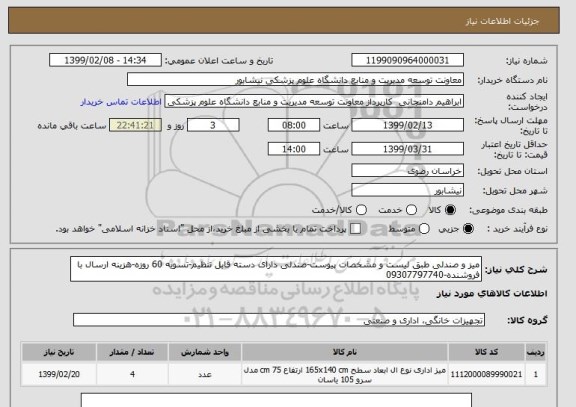
Task: Select the کالا radio button
Action: coord(450,210)
